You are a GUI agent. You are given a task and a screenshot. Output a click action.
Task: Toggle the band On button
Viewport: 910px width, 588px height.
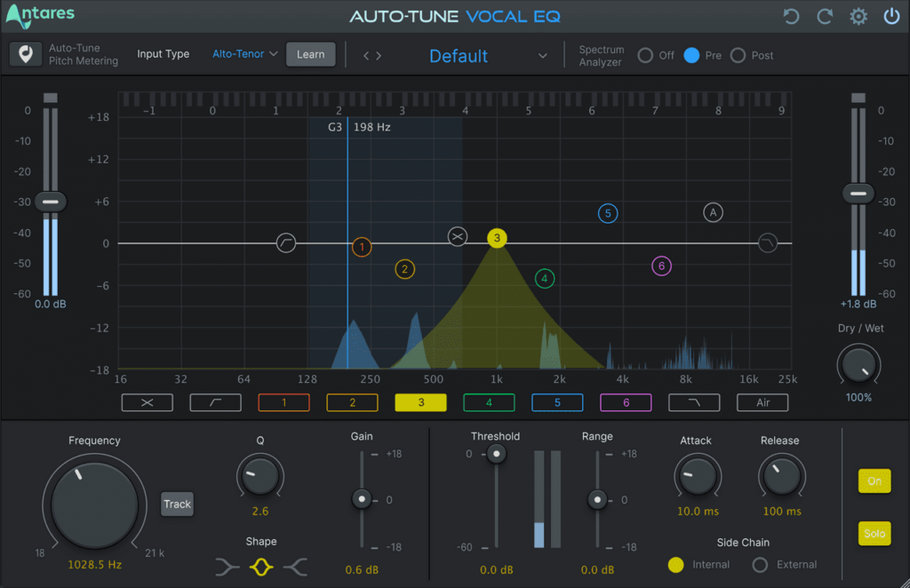pyautogui.click(x=874, y=481)
